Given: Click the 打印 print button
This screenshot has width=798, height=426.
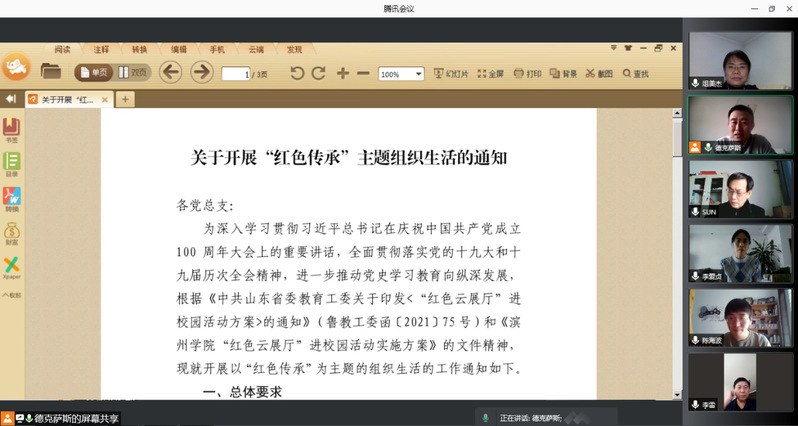Looking at the screenshot, I should (527, 74).
